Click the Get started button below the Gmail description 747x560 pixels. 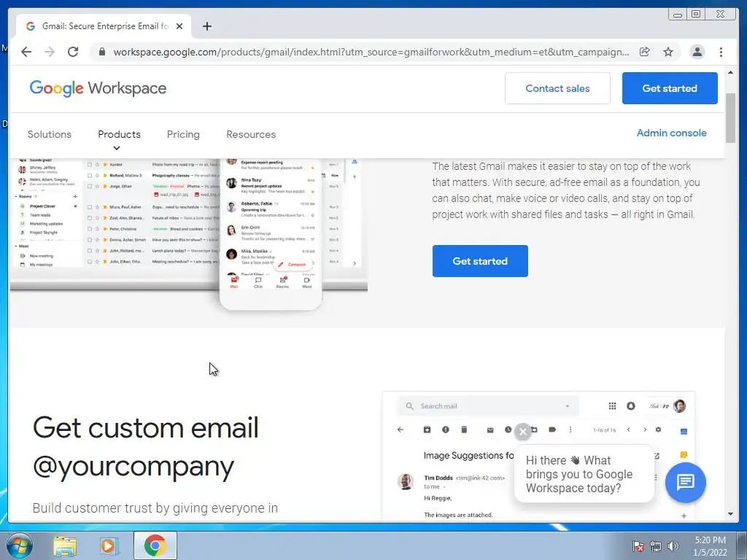pyautogui.click(x=480, y=261)
